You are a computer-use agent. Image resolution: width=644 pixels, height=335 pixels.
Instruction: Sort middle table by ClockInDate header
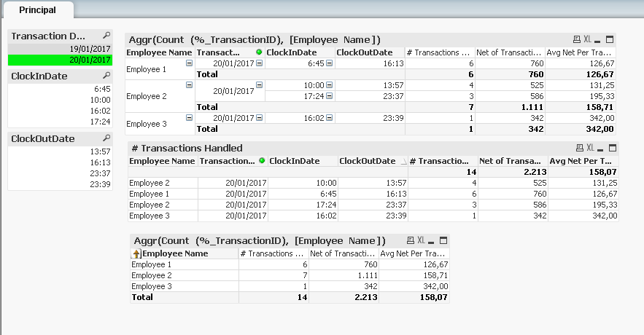tap(303, 161)
